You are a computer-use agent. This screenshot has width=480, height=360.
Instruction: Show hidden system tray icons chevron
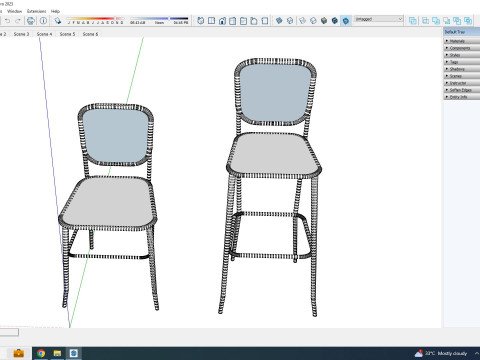[x=476, y=353]
